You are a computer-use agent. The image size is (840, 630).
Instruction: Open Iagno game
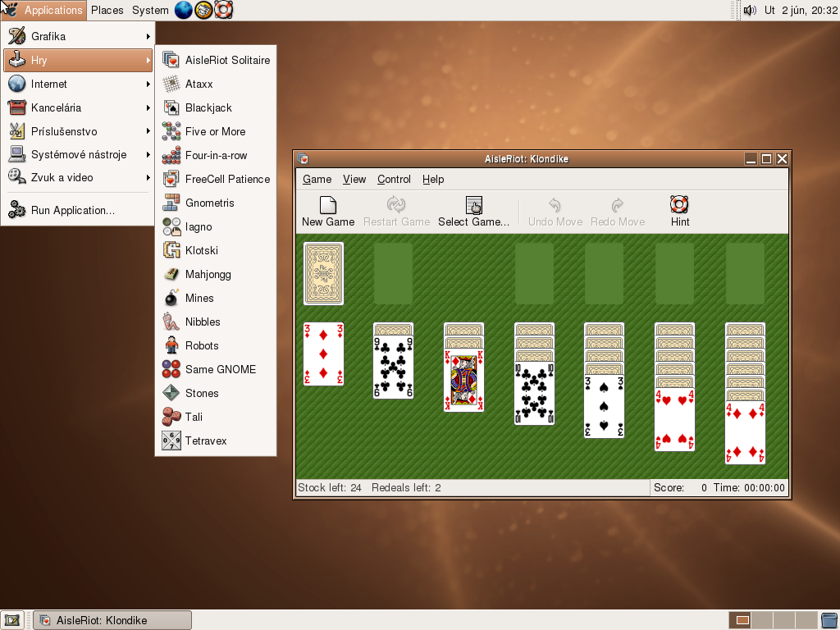(216, 226)
